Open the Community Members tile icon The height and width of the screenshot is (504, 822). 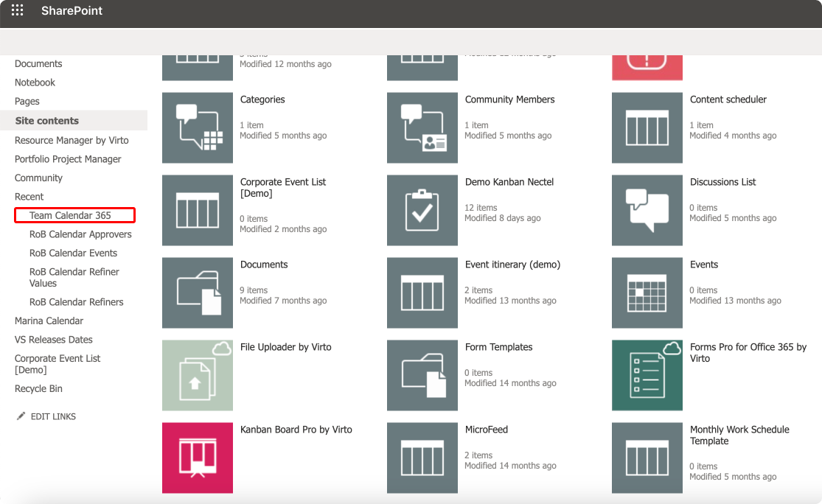tap(422, 127)
